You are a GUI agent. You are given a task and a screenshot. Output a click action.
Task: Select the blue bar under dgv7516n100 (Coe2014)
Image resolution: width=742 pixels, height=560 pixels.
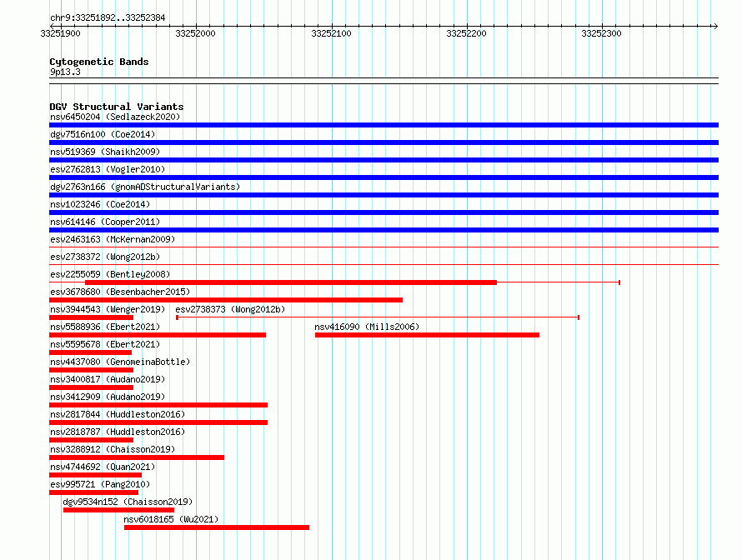point(384,142)
